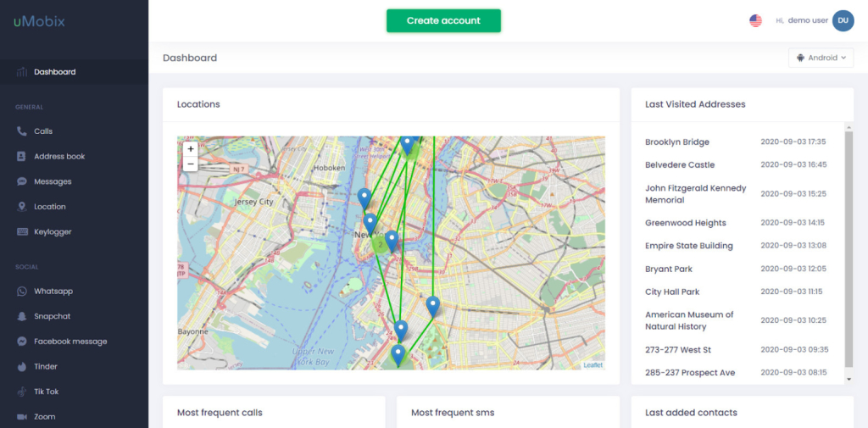Click the Messages speech bubble icon
The width and height of the screenshot is (868, 428).
coord(22,181)
